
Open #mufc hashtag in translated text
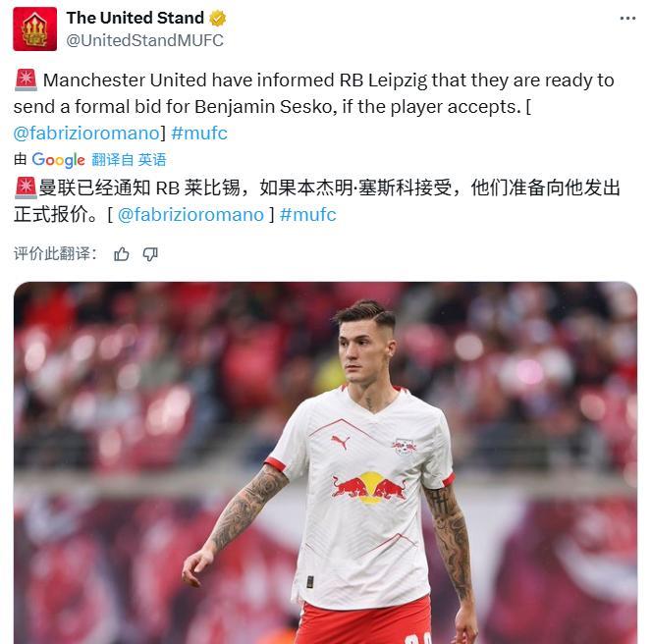pyautogui.click(x=308, y=215)
